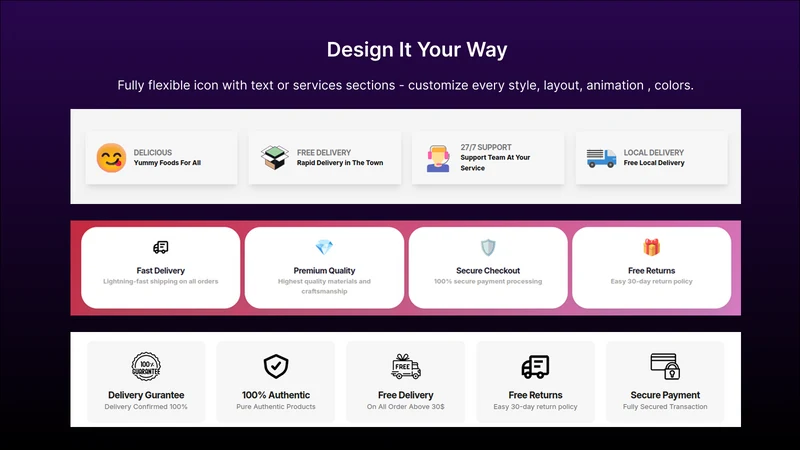Click 'Yummy Foods For All' text
The image size is (800, 450).
click(x=167, y=163)
